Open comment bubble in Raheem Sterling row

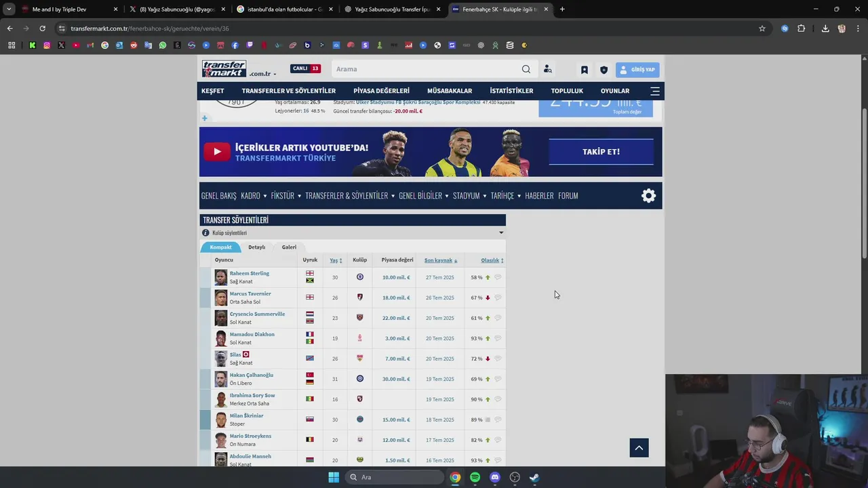point(498,277)
